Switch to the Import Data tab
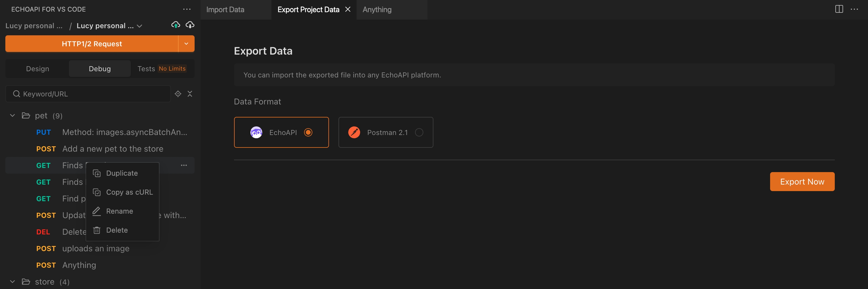The width and height of the screenshot is (868, 289). point(236,10)
